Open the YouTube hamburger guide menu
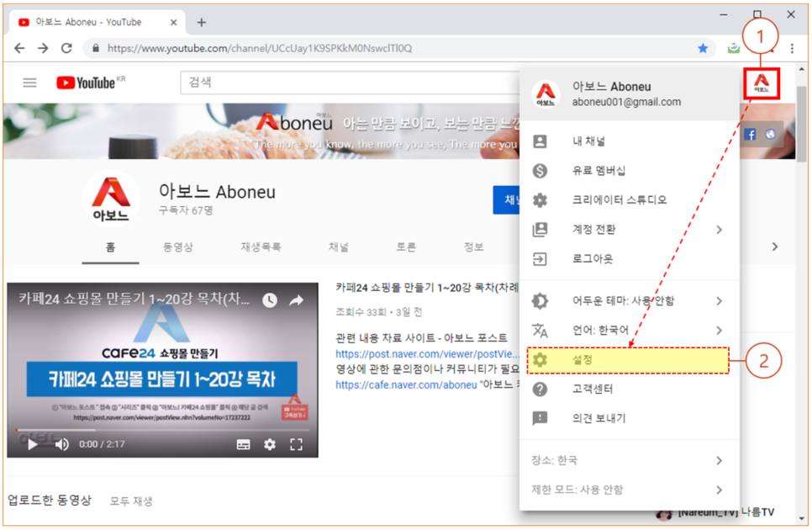 click(30, 82)
